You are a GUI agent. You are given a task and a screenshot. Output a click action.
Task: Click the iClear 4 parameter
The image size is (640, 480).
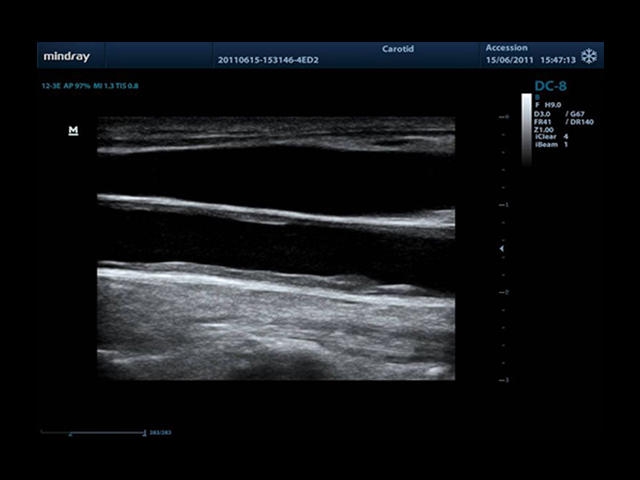pyautogui.click(x=551, y=137)
